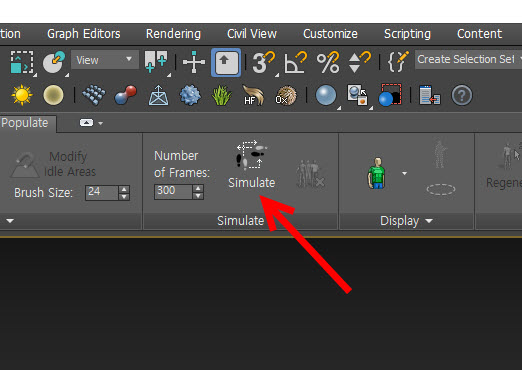Screen dimensions: 522x370
Task: Increase Brush Size with up spinner
Action: [x=124, y=189]
